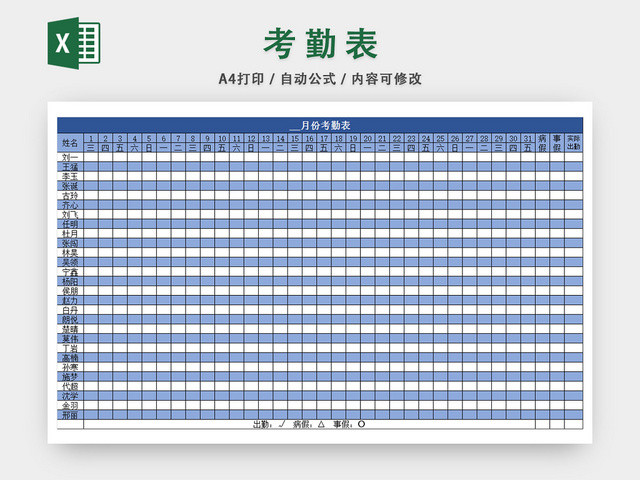Select the name cell 赵力
Screen dimensions: 640x480
click(70, 300)
